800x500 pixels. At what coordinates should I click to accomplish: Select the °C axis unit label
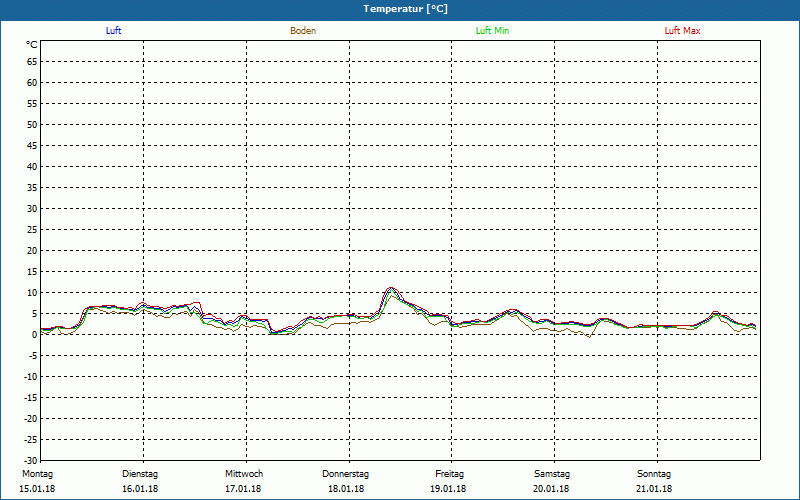32,45
